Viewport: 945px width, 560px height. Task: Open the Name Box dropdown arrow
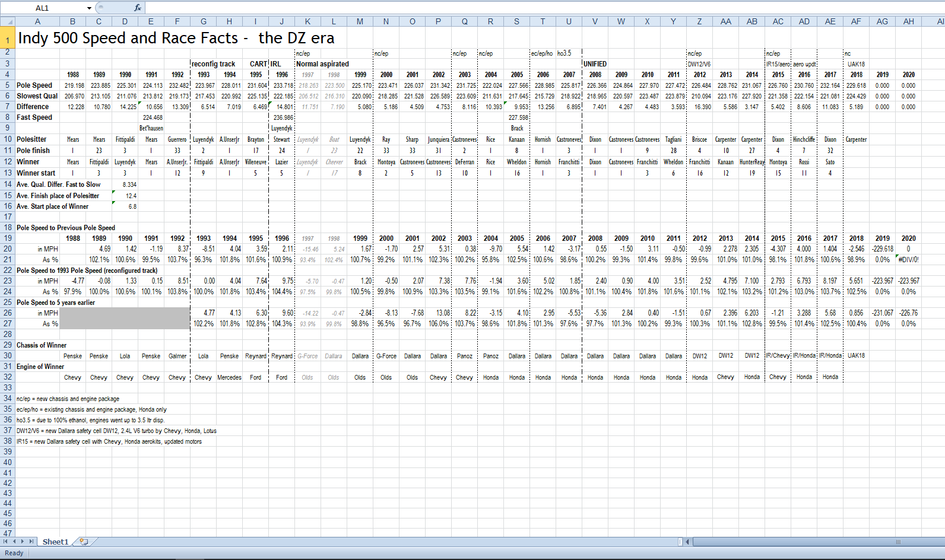89,8
